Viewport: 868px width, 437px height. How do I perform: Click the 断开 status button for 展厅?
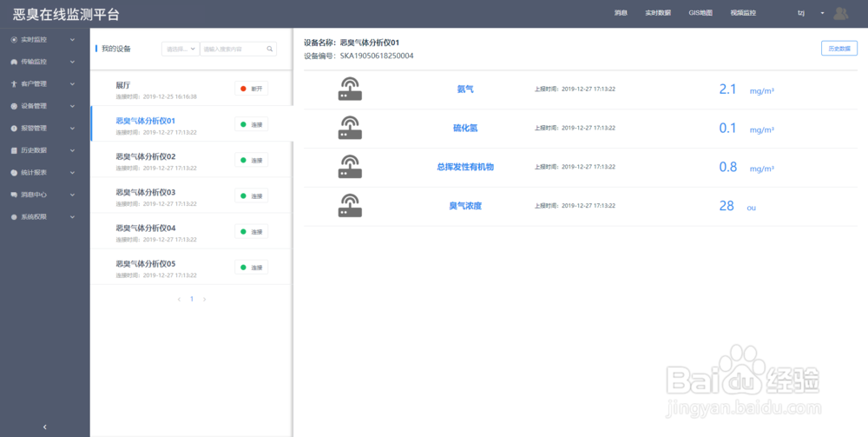point(252,89)
